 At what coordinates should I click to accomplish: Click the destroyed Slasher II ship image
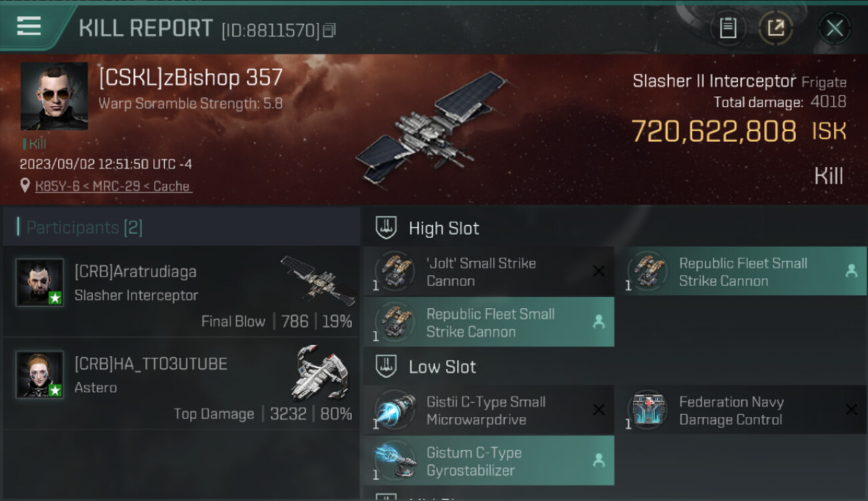pyautogui.click(x=432, y=128)
